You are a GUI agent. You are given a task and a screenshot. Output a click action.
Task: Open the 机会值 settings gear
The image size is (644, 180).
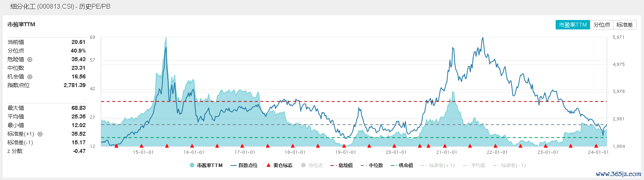coord(30,77)
